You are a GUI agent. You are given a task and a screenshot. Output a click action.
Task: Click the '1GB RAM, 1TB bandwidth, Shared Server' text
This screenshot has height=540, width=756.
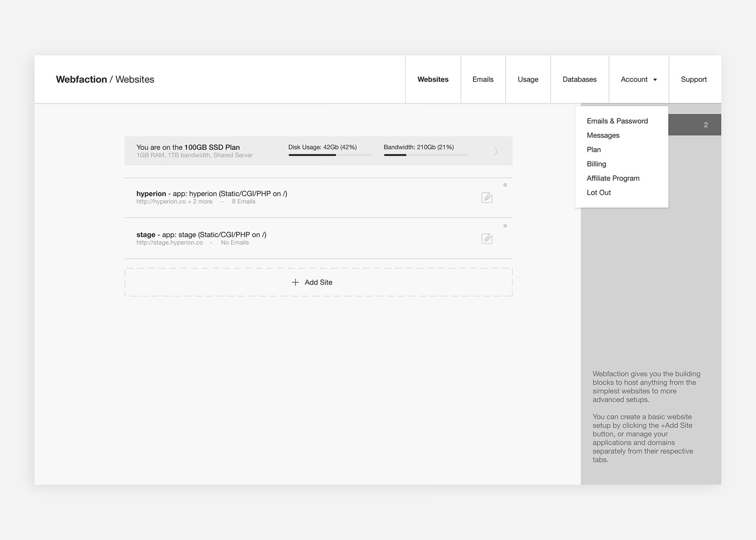(194, 155)
